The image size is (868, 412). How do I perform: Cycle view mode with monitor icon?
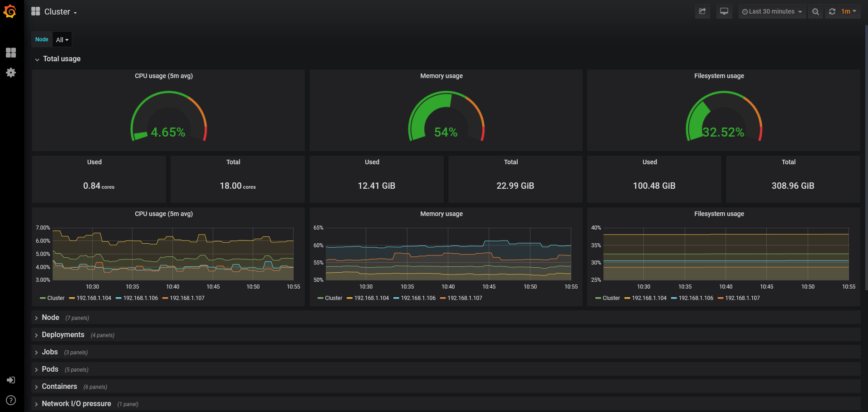724,11
